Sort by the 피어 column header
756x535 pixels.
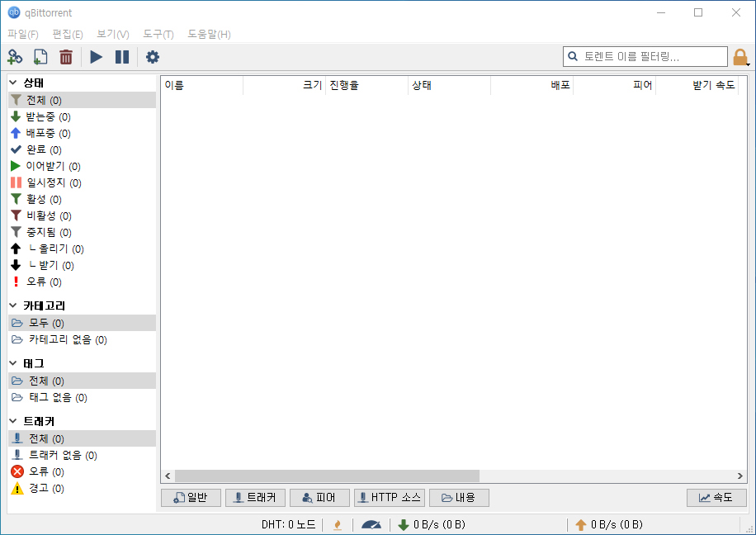click(x=614, y=85)
